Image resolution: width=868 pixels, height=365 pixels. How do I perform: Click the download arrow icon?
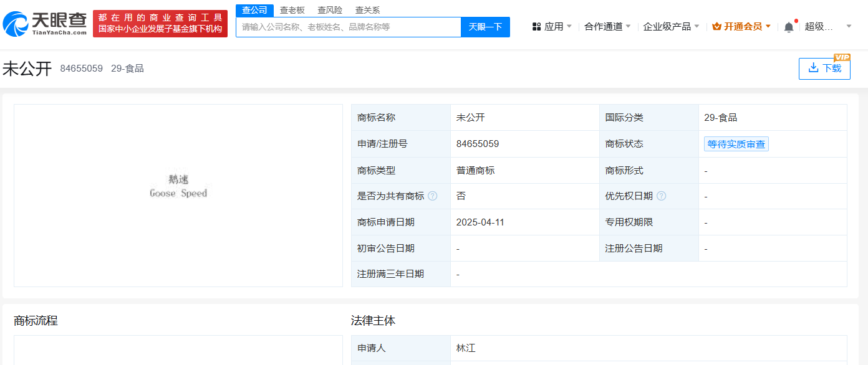[813, 68]
